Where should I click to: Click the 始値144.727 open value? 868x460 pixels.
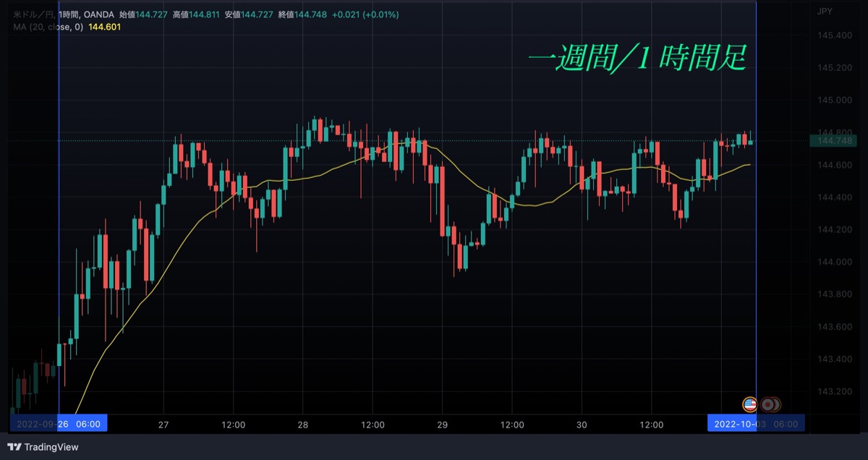point(144,14)
